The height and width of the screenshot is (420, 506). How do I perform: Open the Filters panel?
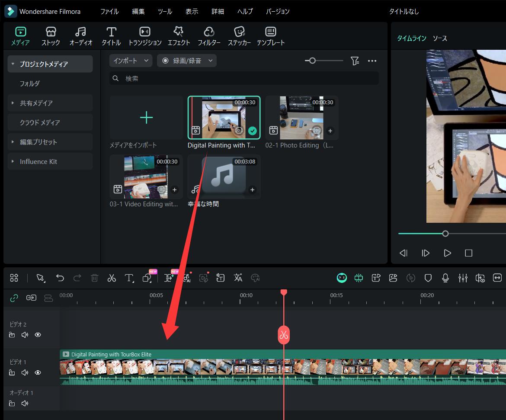point(209,36)
